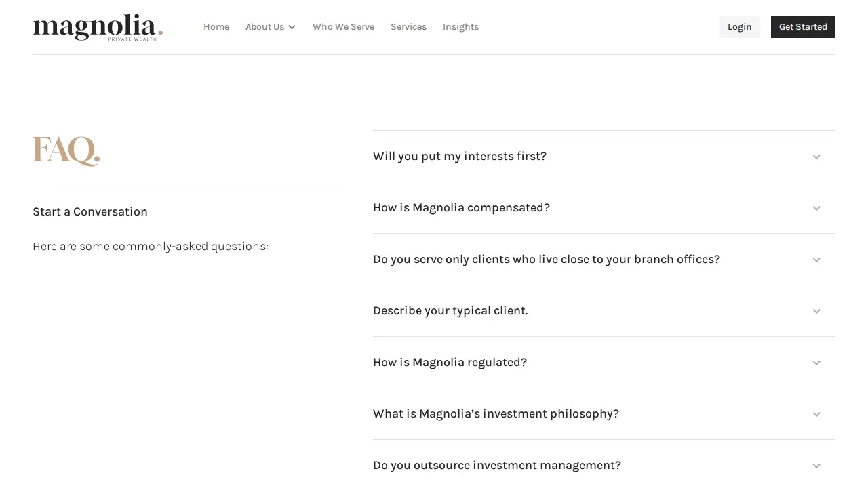This screenshot has width=868, height=488.
Task: Click the Magnolia Private Wealth logo
Action: coord(98,27)
